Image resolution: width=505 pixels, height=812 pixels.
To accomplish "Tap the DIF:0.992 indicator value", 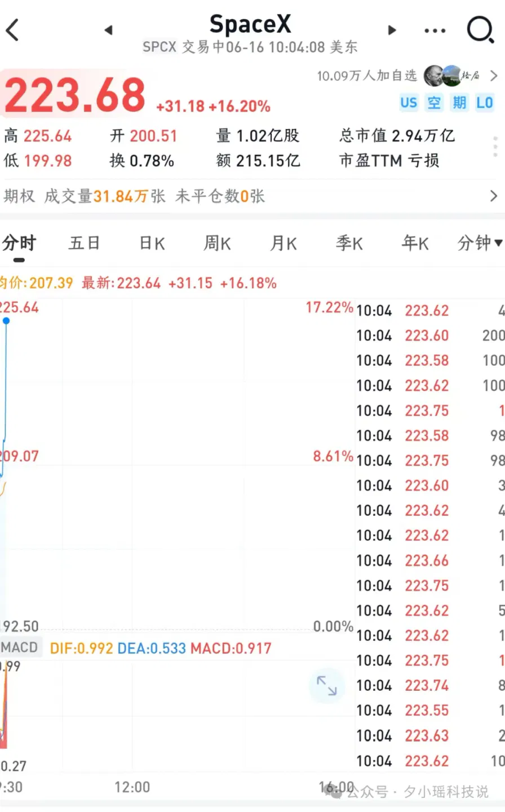I will click(x=82, y=648).
